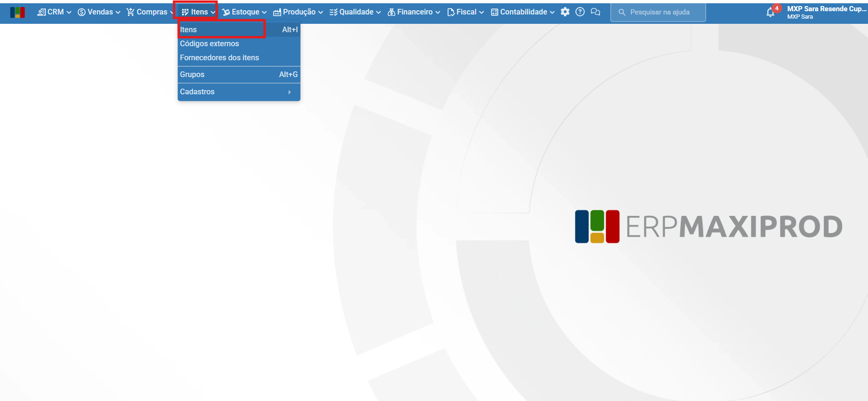Open settings with the gear icon
This screenshot has width=868, height=401.
click(x=565, y=12)
